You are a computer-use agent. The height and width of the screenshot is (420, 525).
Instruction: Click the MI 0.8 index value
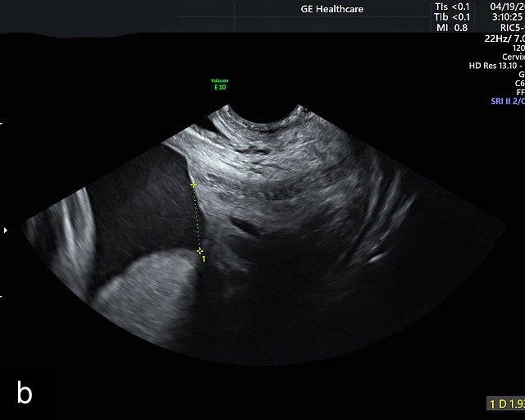[x=452, y=27]
